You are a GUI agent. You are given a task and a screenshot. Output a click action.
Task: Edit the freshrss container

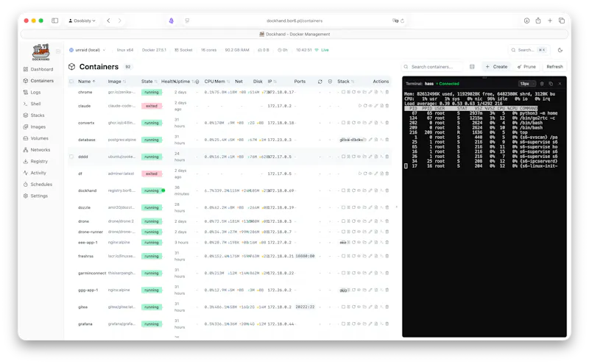[x=370, y=256]
